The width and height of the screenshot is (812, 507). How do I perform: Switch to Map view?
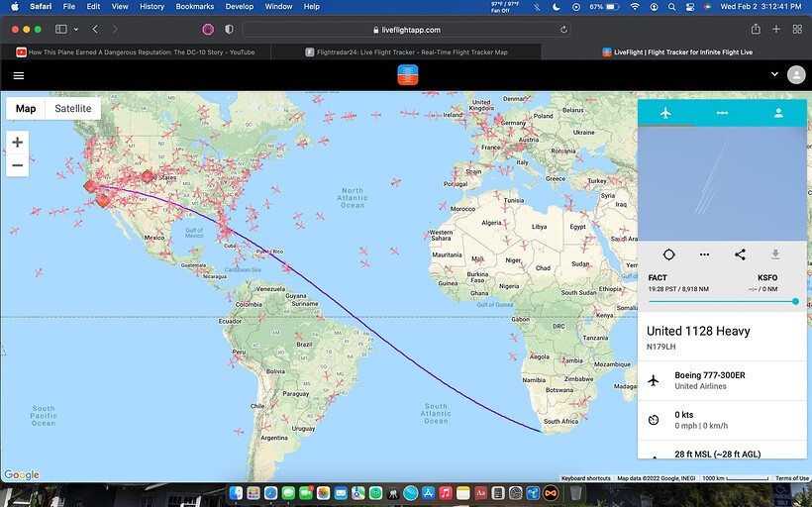click(26, 108)
